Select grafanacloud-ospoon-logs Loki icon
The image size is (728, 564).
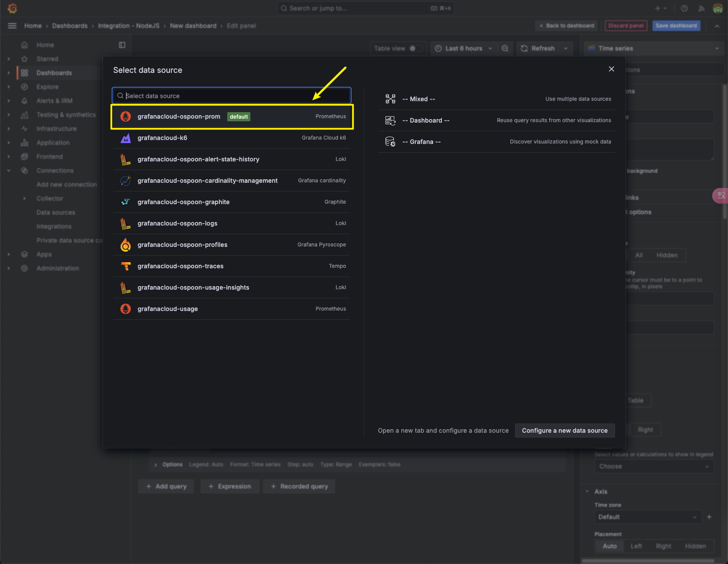[126, 223]
